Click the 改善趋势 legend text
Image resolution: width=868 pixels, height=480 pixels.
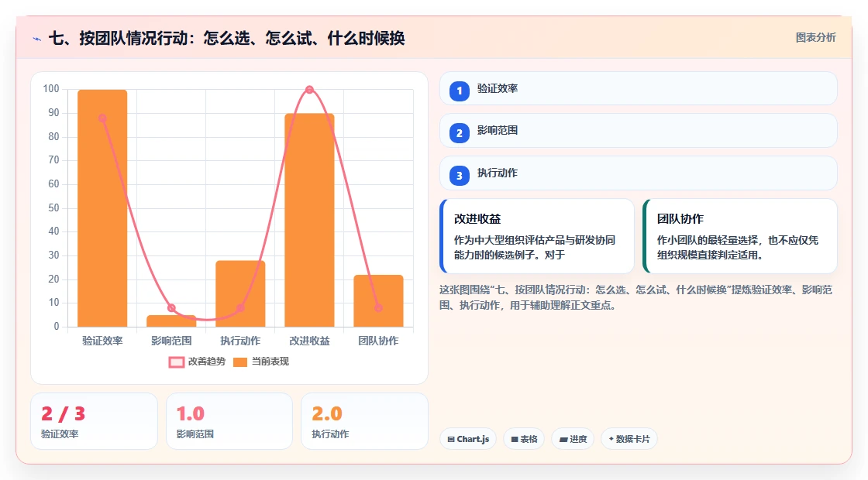point(206,362)
